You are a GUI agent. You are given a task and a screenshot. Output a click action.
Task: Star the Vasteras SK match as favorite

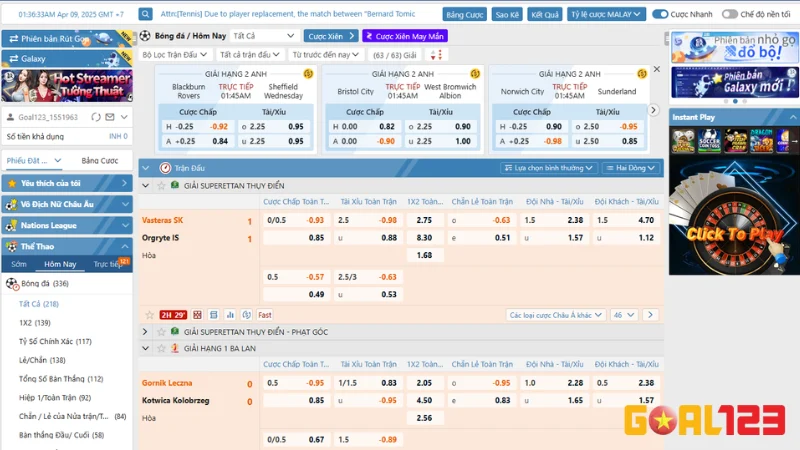coord(149,315)
